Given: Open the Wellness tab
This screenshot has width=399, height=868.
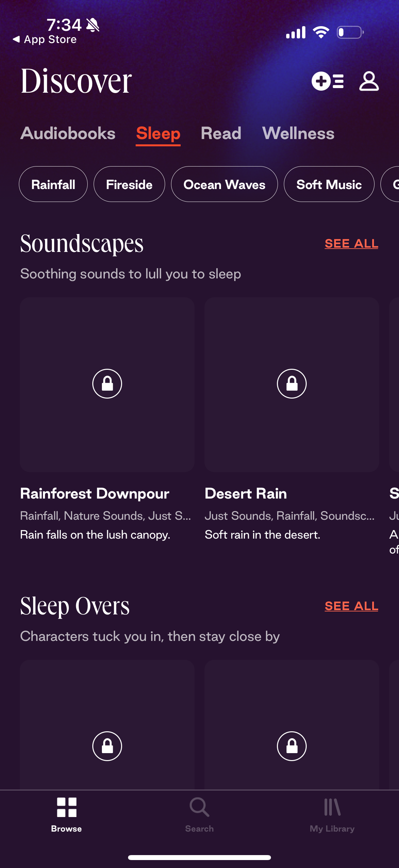Looking at the screenshot, I should (x=298, y=133).
